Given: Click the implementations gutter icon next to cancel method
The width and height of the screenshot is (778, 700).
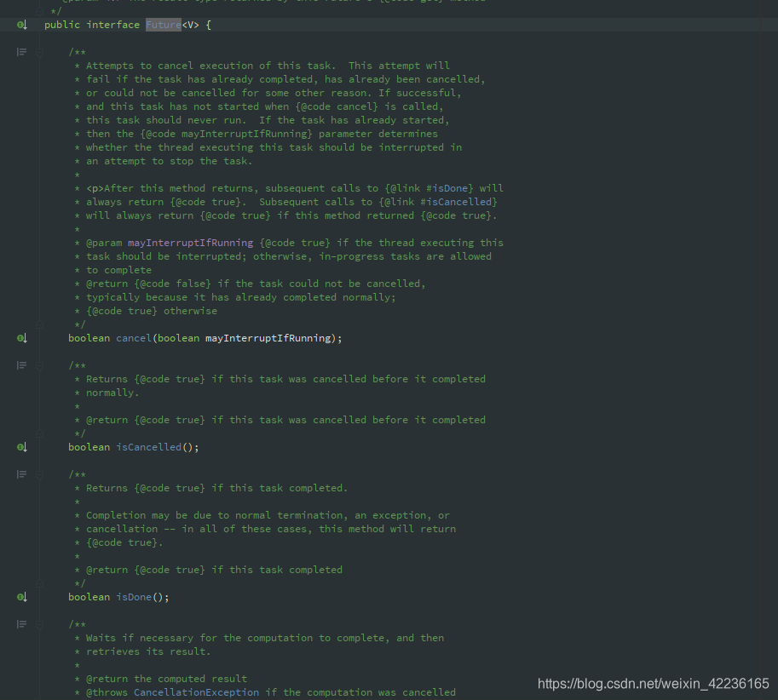Looking at the screenshot, I should point(22,338).
